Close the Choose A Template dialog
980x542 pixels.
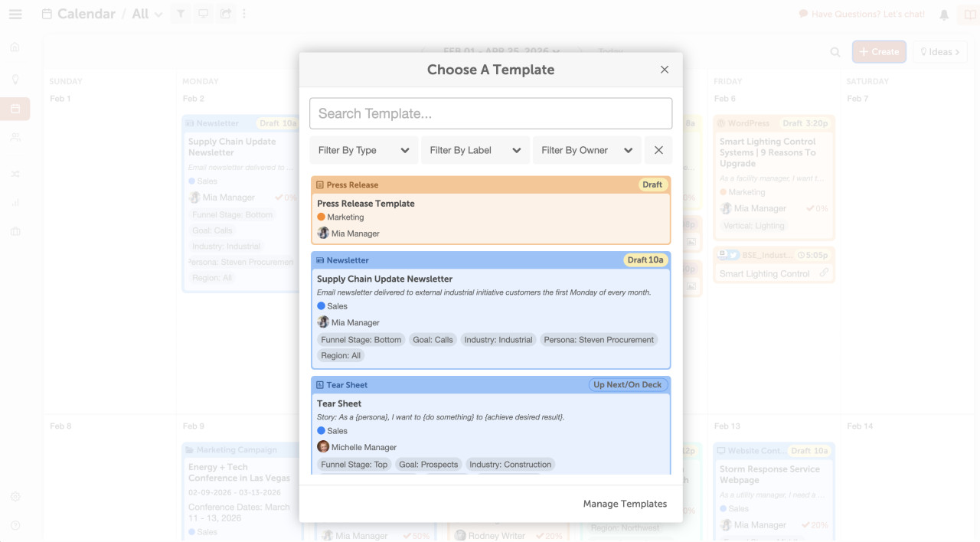tap(665, 70)
